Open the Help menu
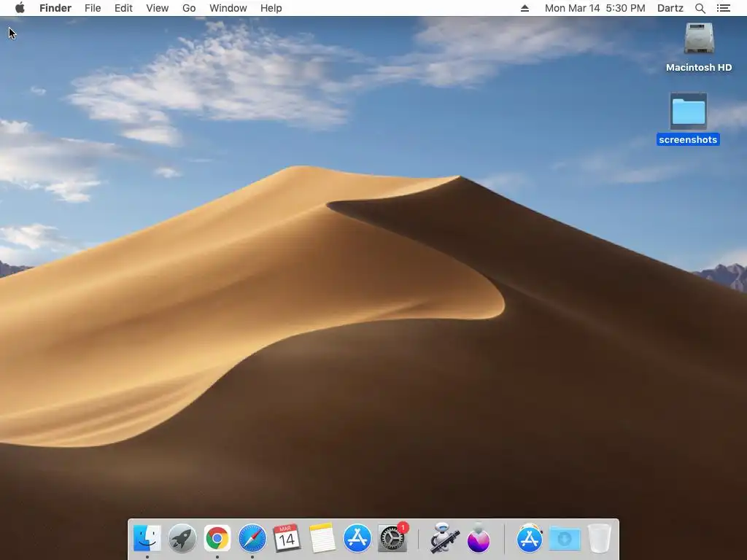Image resolution: width=747 pixels, height=560 pixels. pos(271,8)
